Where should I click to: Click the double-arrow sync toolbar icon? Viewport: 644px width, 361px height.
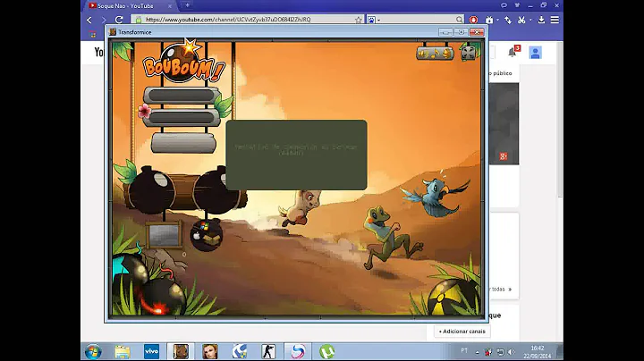pyautogui.click(x=508, y=20)
